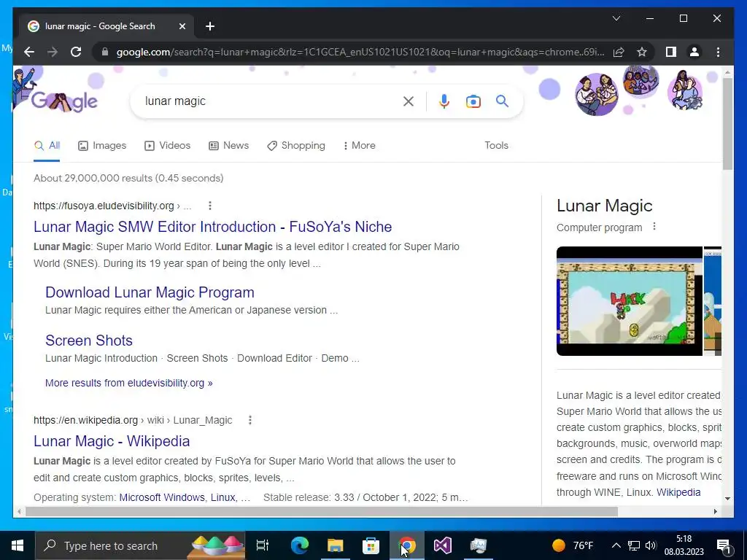Open the search Tools options
The width and height of the screenshot is (747, 560).
tap(496, 145)
